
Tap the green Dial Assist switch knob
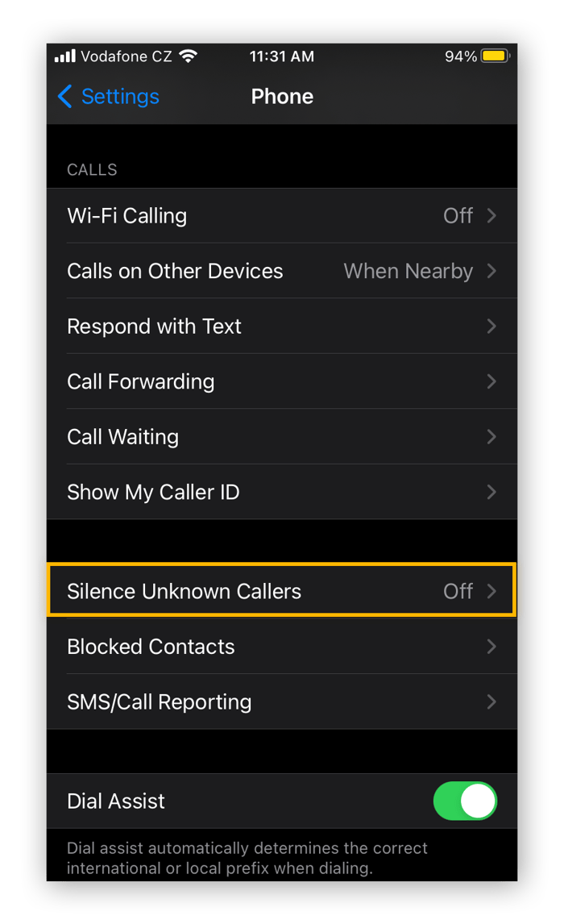click(x=479, y=801)
